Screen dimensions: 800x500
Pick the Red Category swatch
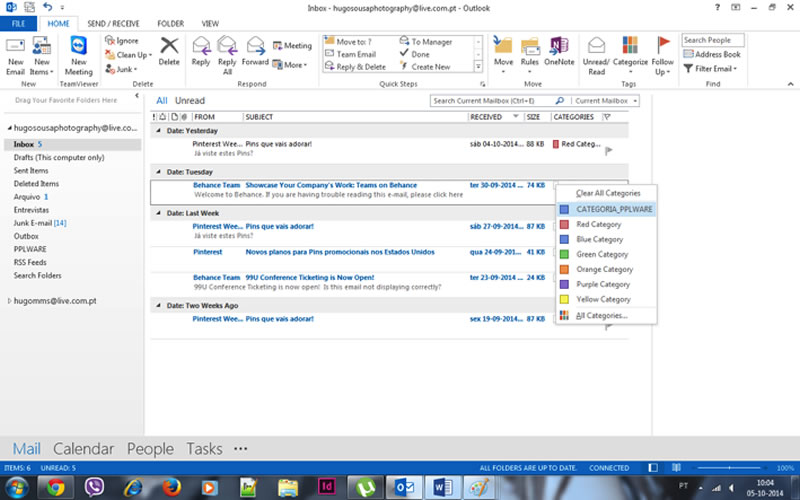(564, 224)
